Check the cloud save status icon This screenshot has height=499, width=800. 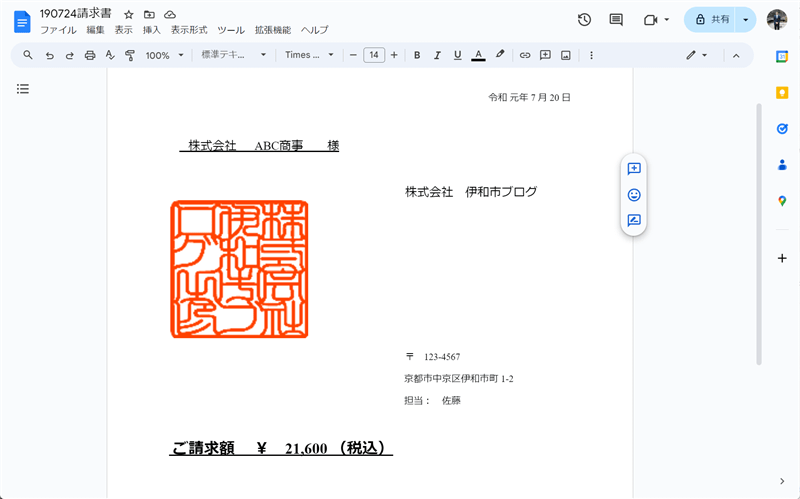[170, 15]
